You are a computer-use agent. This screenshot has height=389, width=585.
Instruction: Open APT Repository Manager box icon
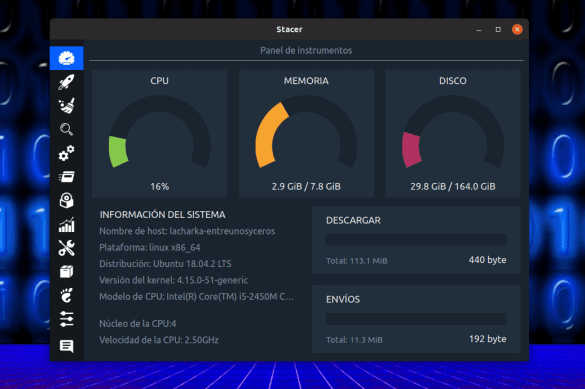tap(66, 272)
